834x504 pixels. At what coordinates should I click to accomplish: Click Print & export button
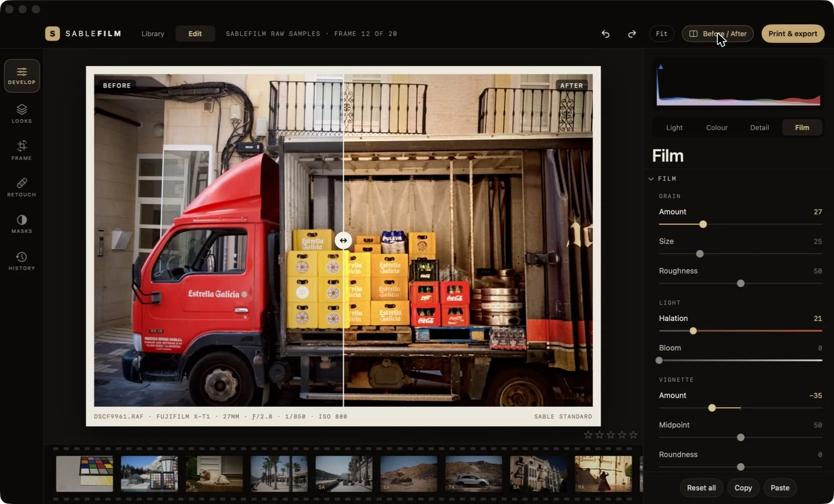(x=792, y=34)
